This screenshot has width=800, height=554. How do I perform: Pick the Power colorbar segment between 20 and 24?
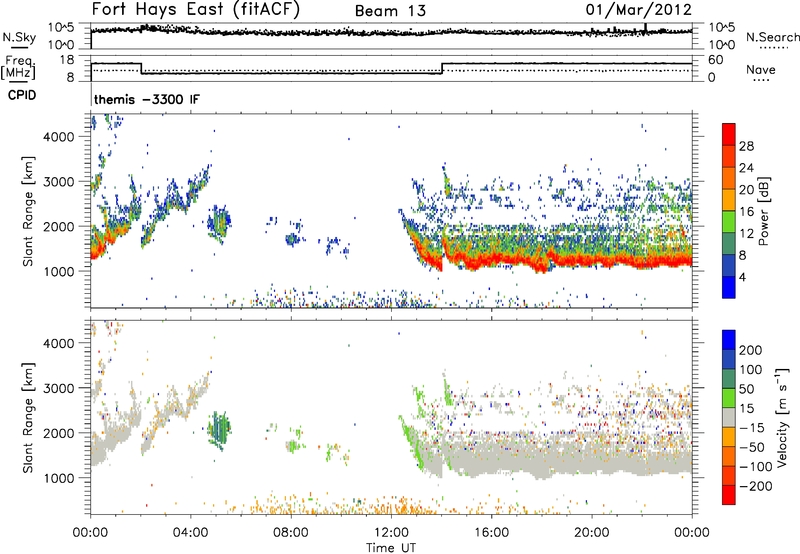click(729, 178)
